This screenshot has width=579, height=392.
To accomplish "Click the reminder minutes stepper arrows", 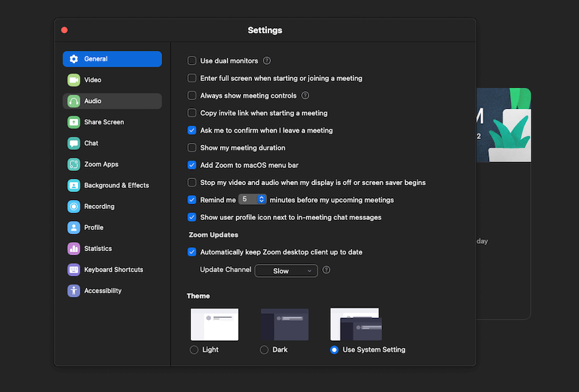I will pyautogui.click(x=261, y=200).
